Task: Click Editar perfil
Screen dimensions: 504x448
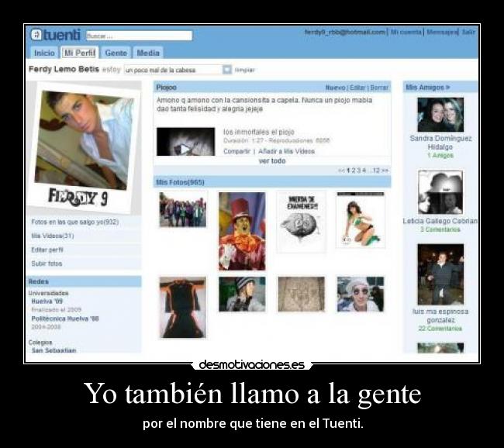Action: (47, 250)
